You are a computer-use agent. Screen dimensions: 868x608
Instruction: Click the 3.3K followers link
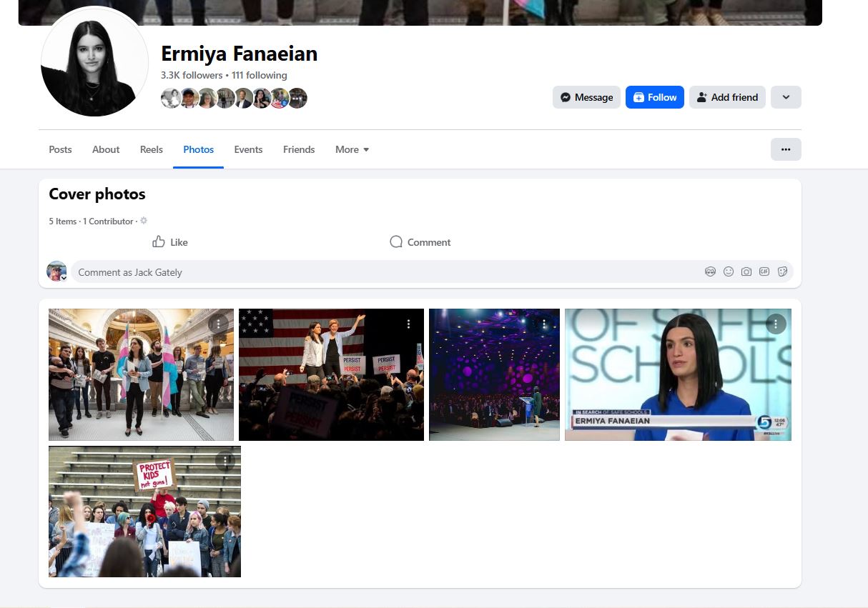pos(192,75)
